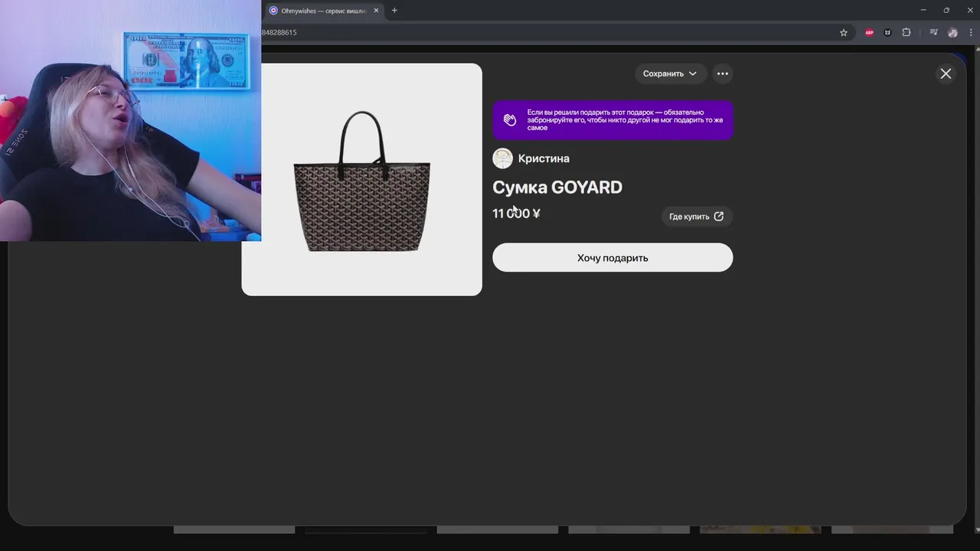The width and height of the screenshot is (980, 551).
Task: Open a new browser tab
Action: [x=394, y=11]
